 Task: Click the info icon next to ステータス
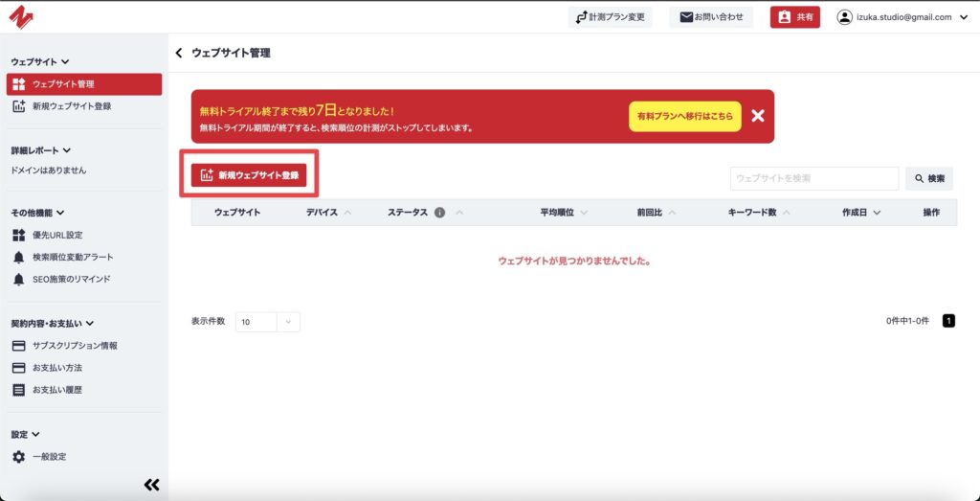(x=440, y=213)
